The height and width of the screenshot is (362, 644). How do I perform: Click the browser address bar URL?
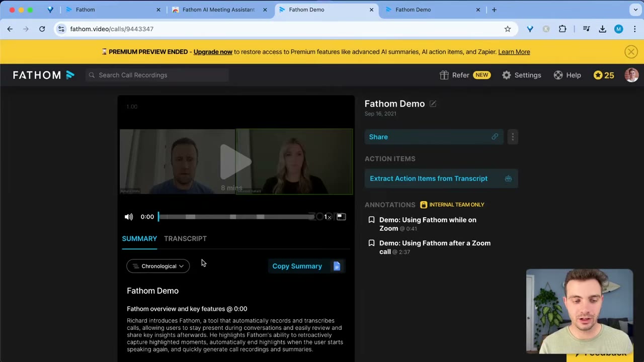[x=112, y=29]
